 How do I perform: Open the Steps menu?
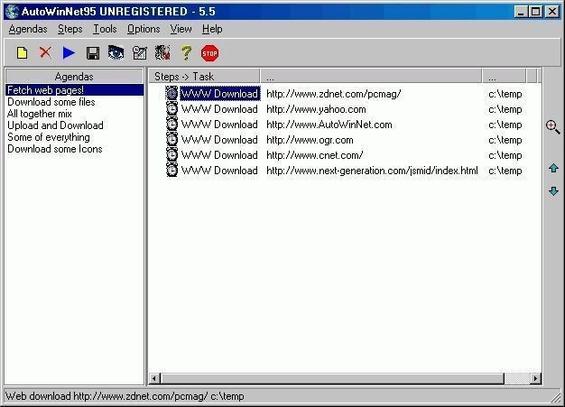[x=70, y=29]
